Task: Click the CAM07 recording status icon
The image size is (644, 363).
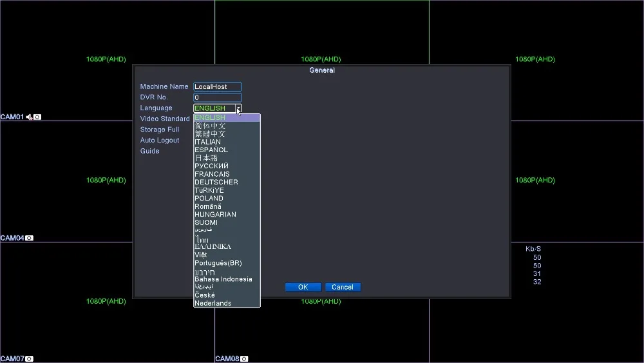Action: click(x=29, y=359)
